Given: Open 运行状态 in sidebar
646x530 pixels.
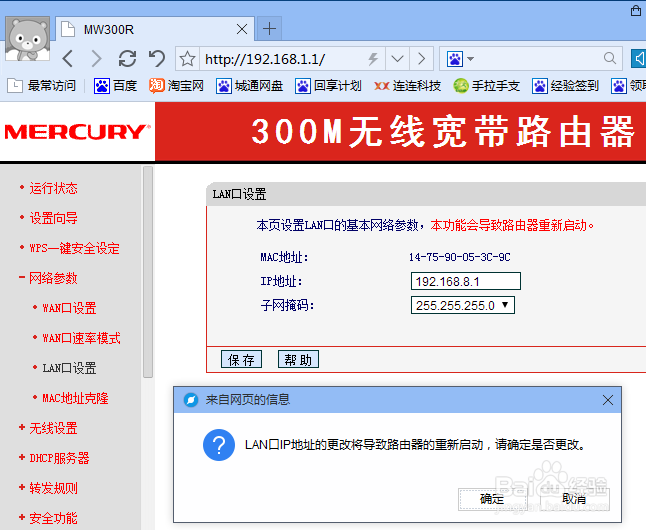Looking at the screenshot, I should point(53,188).
